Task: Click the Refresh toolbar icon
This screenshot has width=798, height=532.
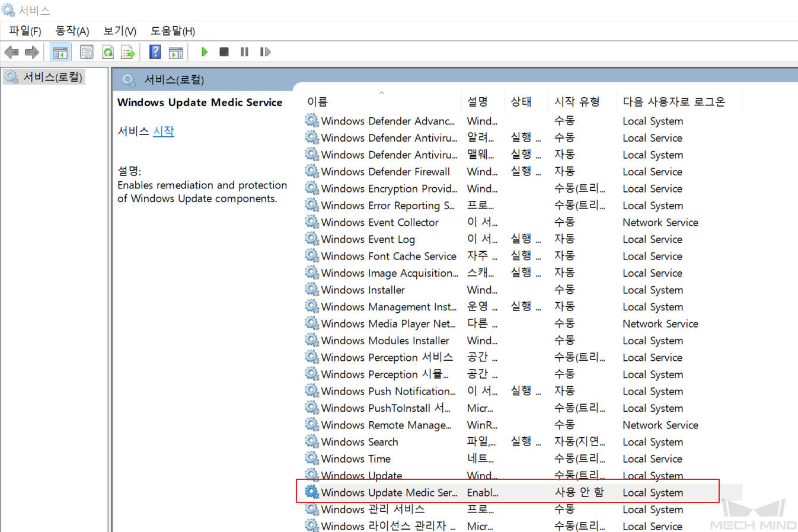Action: [x=108, y=52]
